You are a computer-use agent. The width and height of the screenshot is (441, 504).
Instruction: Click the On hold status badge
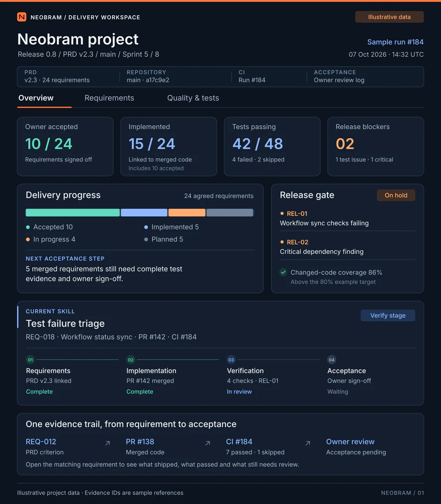(396, 195)
